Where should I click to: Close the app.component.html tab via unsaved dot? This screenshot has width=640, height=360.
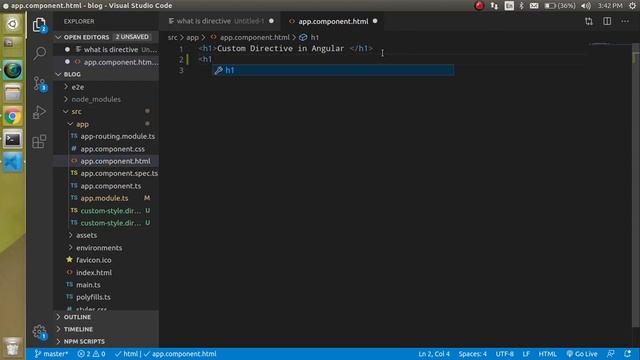click(x=375, y=21)
